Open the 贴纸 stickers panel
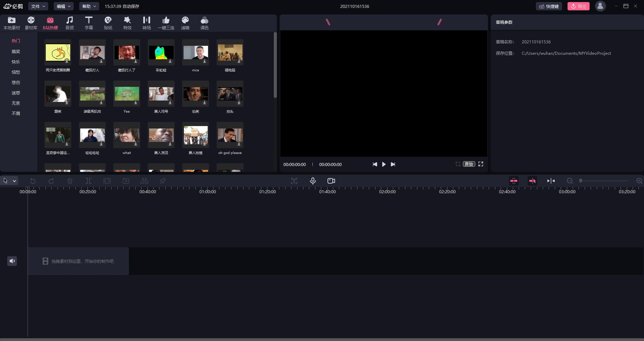Image resolution: width=644 pixels, height=341 pixels. pos(108,23)
